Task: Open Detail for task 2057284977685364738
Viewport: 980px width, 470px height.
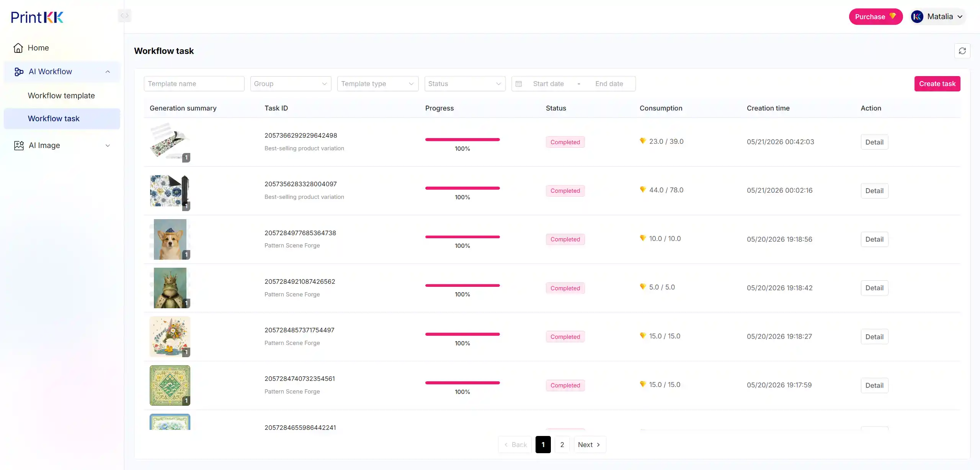Action: pyautogui.click(x=874, y=239)
